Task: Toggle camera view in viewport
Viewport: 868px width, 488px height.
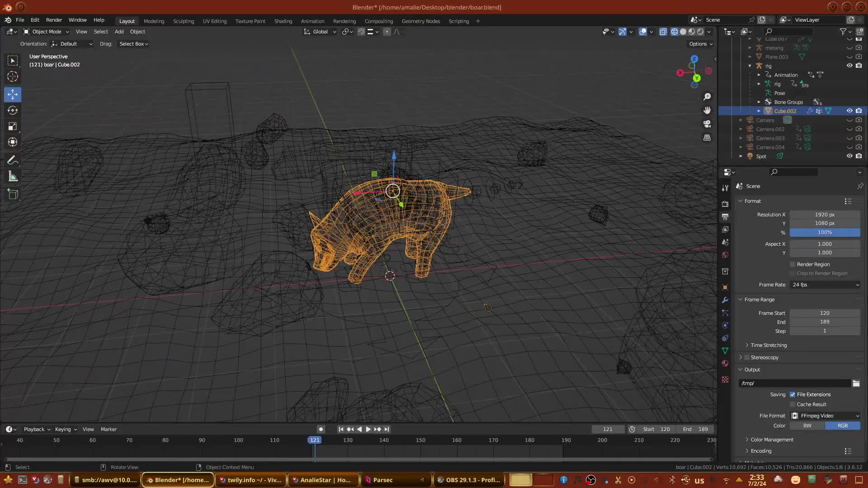Action: pyautogui.click(x=707, y=124)
